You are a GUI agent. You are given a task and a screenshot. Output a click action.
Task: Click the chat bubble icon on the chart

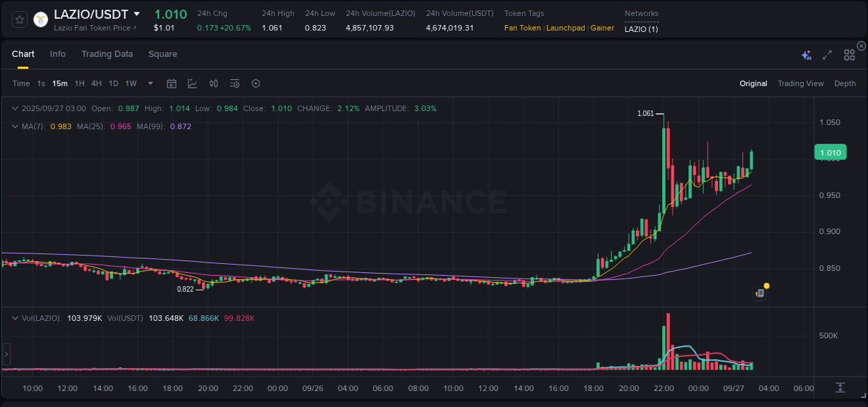(x=760, y=293)
